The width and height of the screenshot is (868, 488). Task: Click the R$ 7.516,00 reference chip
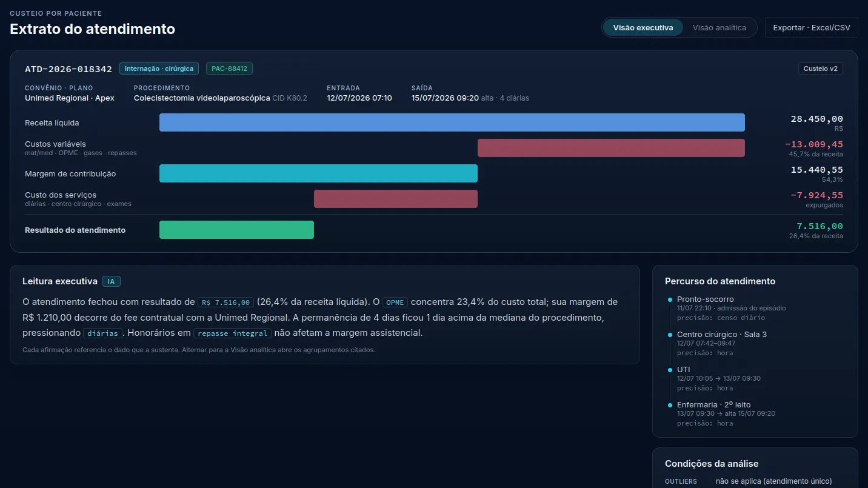point(225,302)
